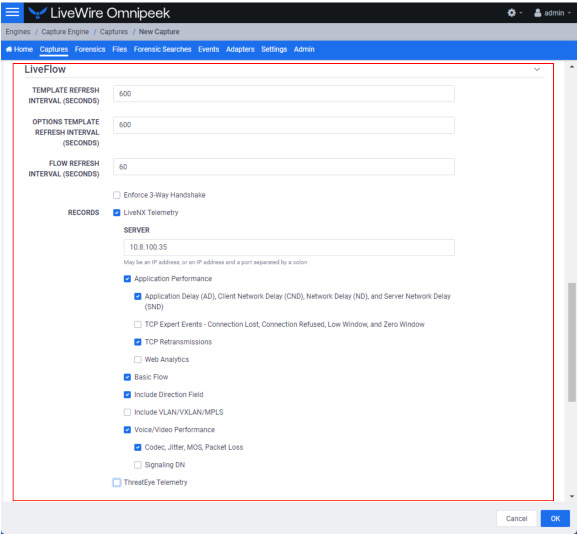Viewport: 579px width, 535px height.
Task: Collapse the LiveFlow section with chevron
Action: point(537,69)
